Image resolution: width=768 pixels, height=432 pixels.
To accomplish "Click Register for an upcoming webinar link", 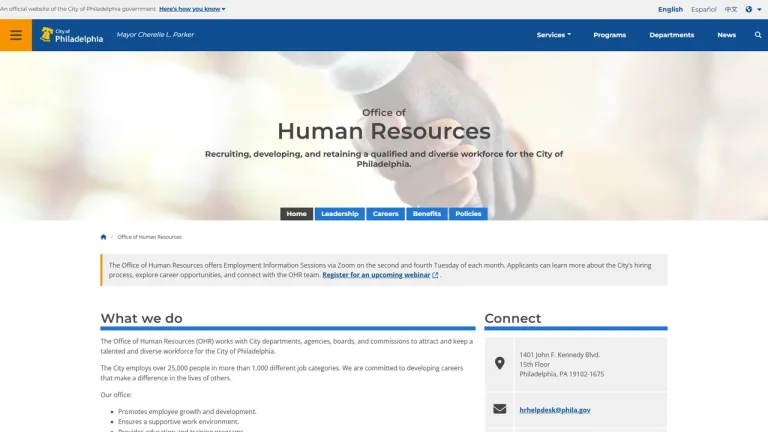I will coord(376,275).
